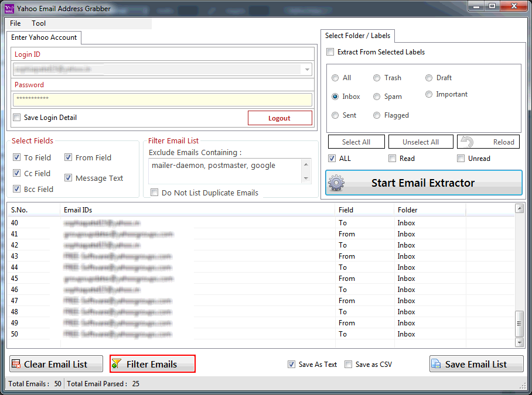Screen dimensions: 532x395
Task: Click the Logout button
Action: (x=280, y=118)
